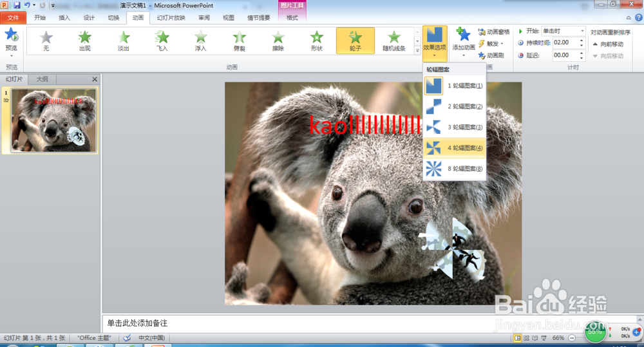The height and width of the screenshot is (347, 644).
Task: Switch to the Insert (插入) tab
Action: click(x=64, y=17)
